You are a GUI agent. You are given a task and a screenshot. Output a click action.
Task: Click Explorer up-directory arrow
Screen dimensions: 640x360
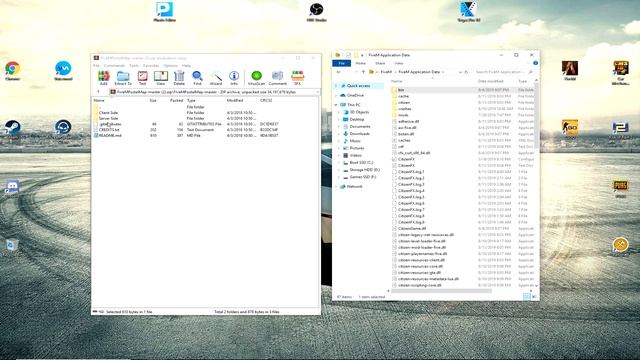(x=363, y=72)
